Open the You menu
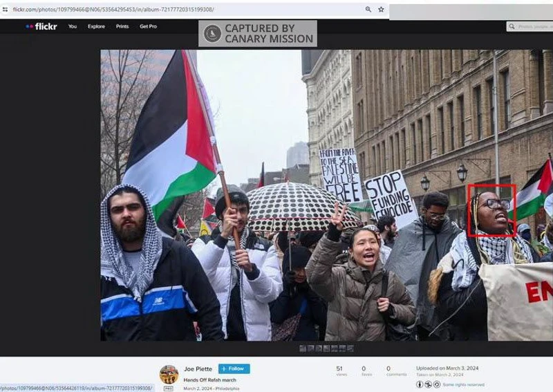The width and height of the screenshot is (553, 392). pos(73,26)
